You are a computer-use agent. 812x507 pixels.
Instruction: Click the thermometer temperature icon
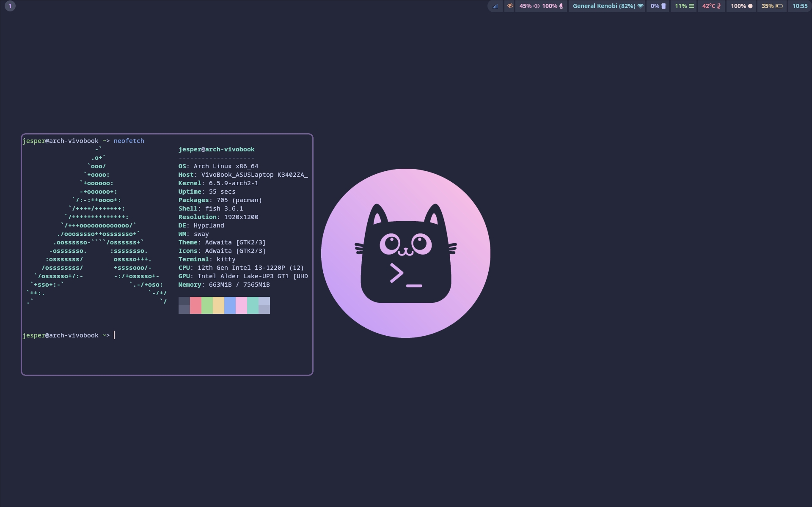pyautogui.click(x=719, y=6)
